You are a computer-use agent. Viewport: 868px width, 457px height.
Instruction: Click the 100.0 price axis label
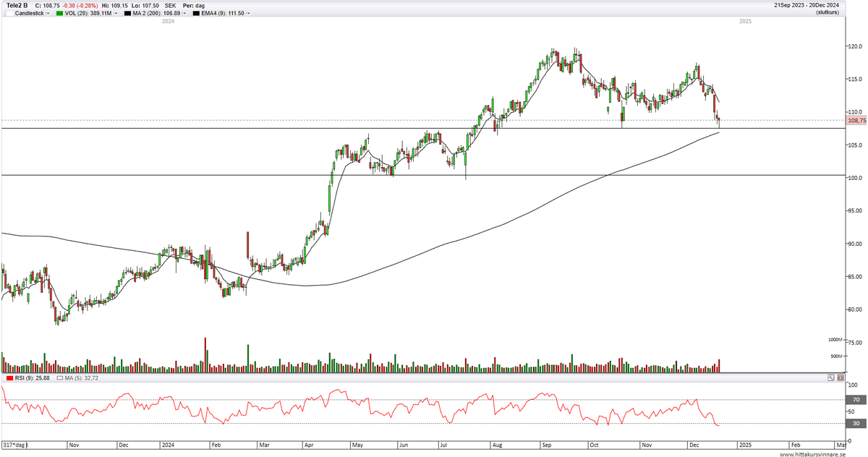[855, 178]
